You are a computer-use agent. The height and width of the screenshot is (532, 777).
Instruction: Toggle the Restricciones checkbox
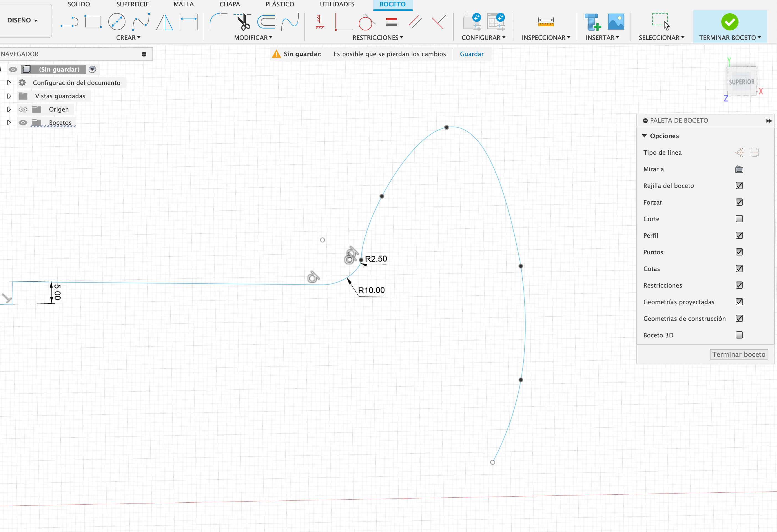tap(739, 285)
